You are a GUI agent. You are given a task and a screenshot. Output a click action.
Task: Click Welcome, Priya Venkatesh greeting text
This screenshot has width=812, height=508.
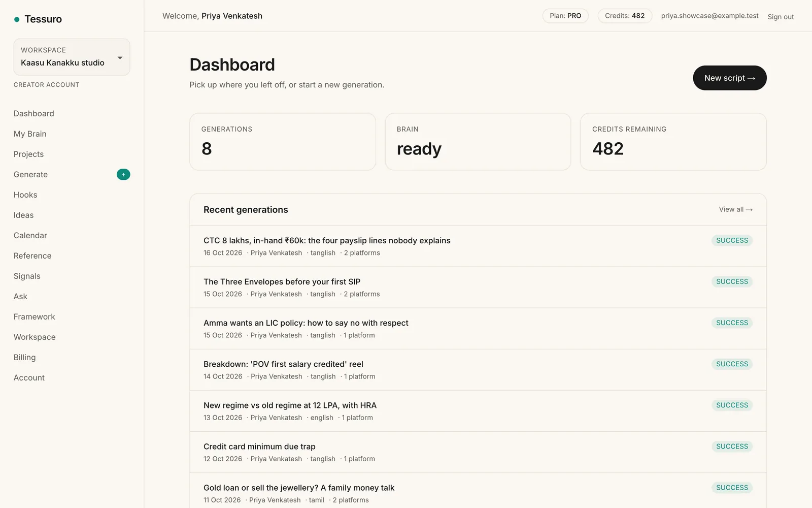pos(212,16)
